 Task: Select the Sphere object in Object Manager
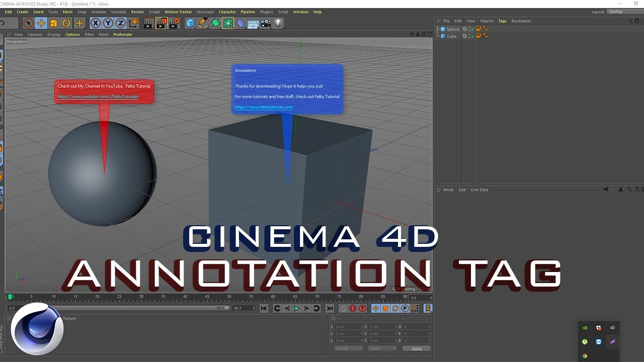453,29
